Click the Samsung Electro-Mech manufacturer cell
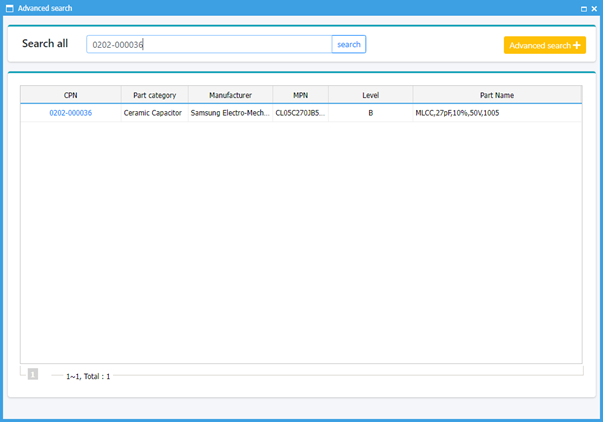The height and width of the screenshot is (422, 603). 230,113
